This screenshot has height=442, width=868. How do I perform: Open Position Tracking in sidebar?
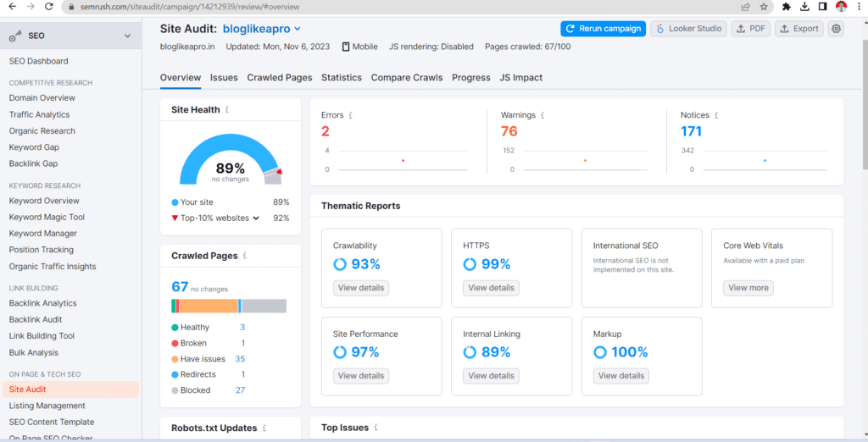pyautogui.click(x=42, y=250)
